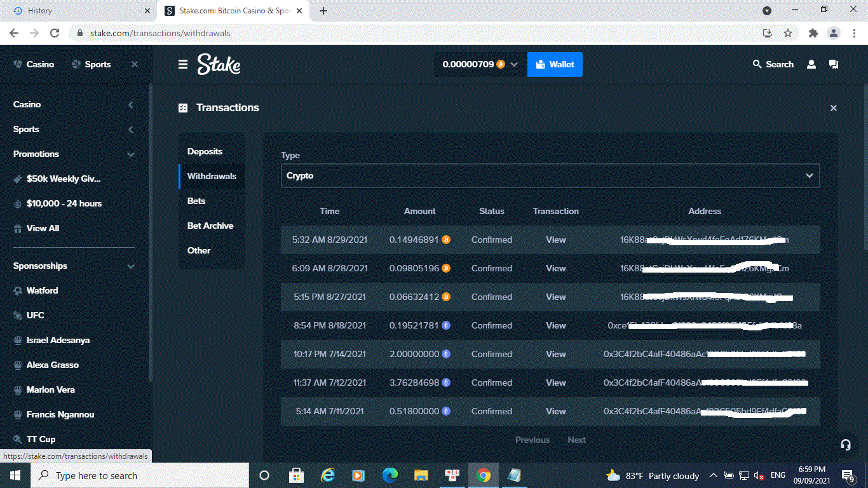Select the Sports tab at the sidebar top
This screenshot has width=868, height=488.
pyautogui.click(x=91, y=64)
